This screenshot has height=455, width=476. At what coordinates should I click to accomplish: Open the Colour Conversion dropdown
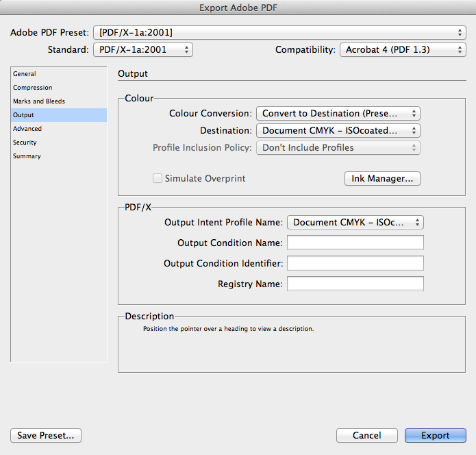click(x=338, y=114)
